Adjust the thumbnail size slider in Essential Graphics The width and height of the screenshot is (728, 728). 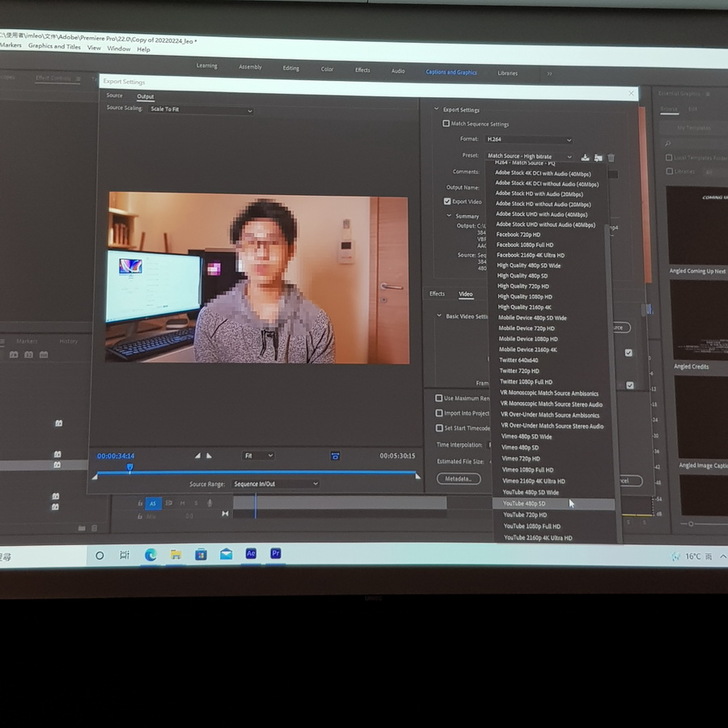tap(691, 524)
